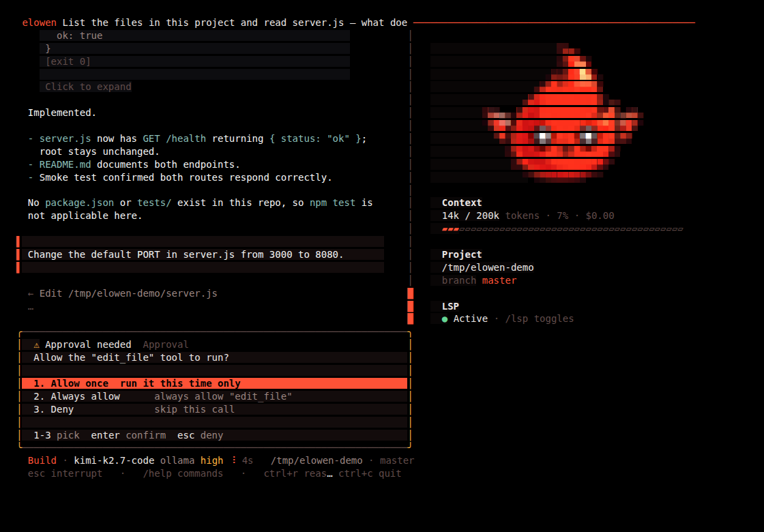This screenshot has width=764, height=532.
Task: Click the "14k / 200k" token count
Action: pyautogui.click(x=471, y=216)
